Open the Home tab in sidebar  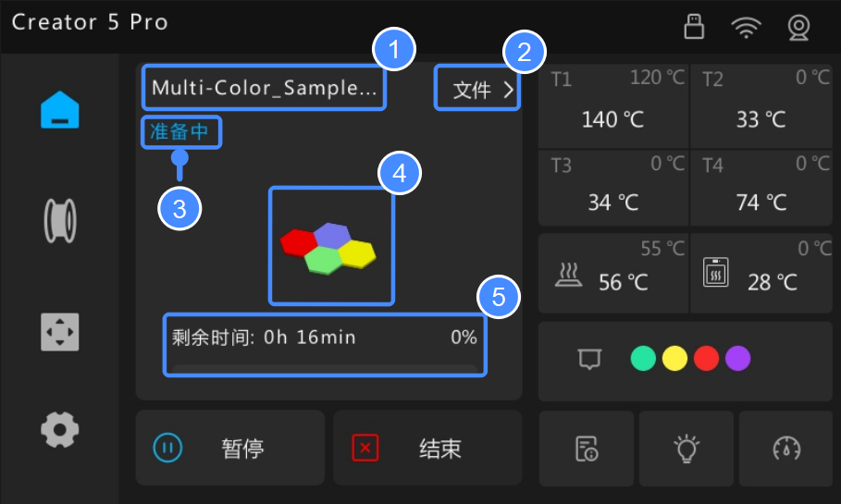coord(59,110)
